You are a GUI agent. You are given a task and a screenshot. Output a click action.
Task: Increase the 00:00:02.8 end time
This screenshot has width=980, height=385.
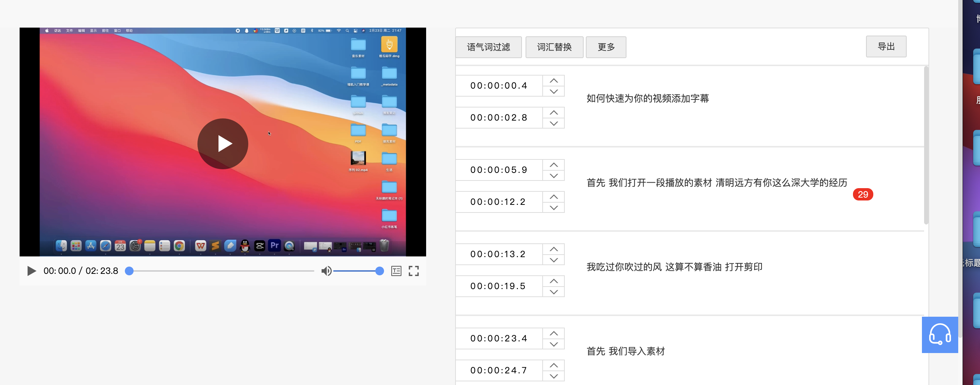[554, 112]
